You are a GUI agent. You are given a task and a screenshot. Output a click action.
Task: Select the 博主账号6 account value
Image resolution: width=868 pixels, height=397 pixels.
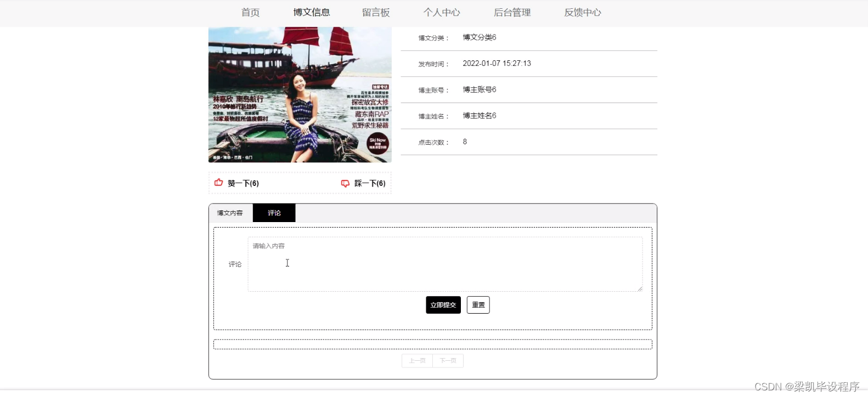(x=480, y=89)
